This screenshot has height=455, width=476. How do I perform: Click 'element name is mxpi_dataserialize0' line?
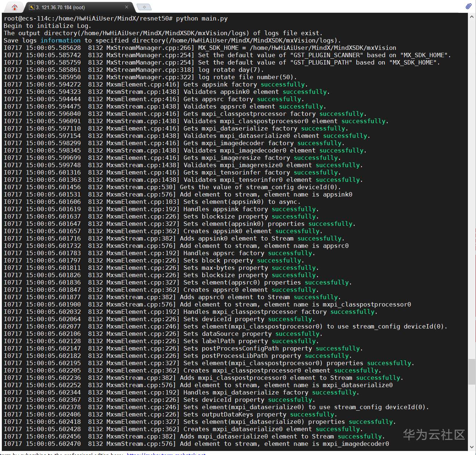click(x=198, y=385)
